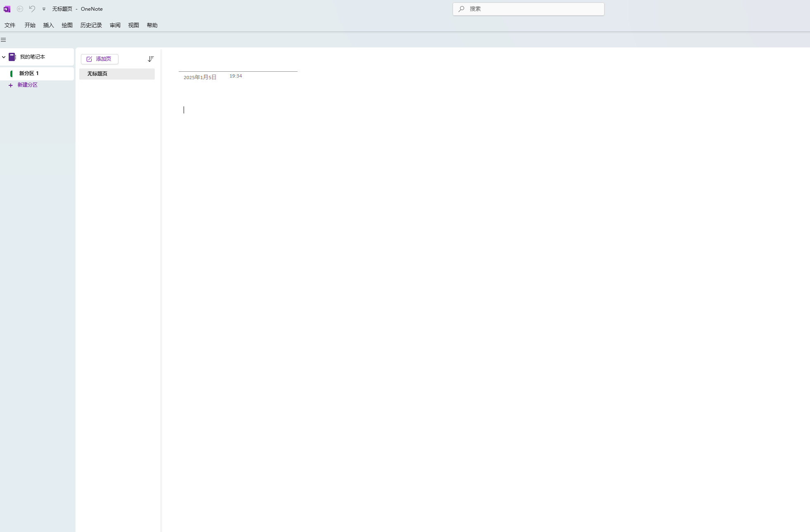This screenshot has width=810, height=532.
Task: Open the Customize Quick Access Toolbar dropdown
Action: (44, 9)
